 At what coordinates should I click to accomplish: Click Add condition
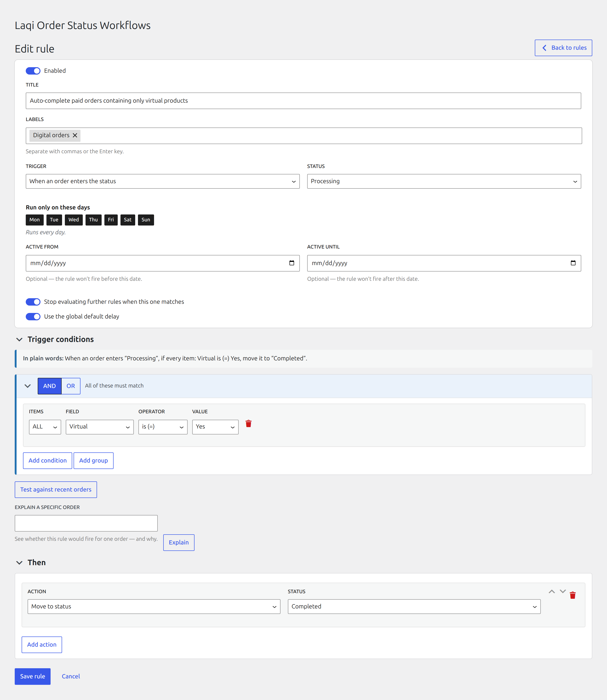tap(47, 461)
